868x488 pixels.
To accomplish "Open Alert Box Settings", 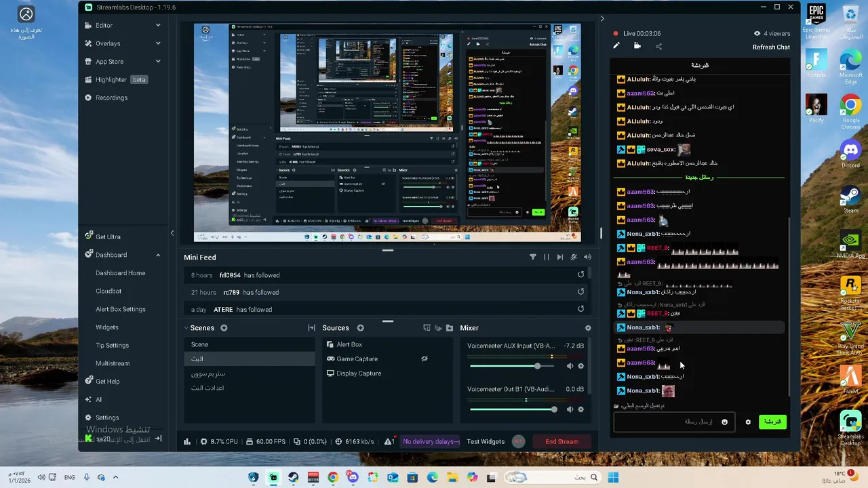I will (121, 309).
